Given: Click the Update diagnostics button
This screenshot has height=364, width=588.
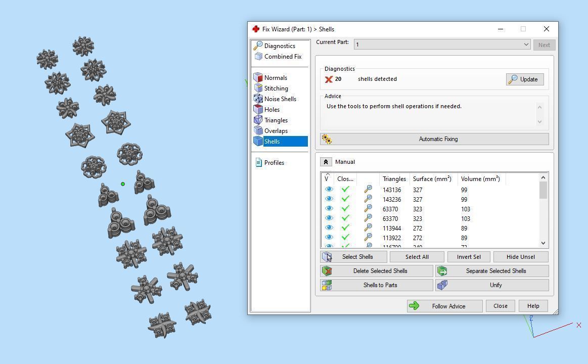Looking at the screenshot, I should [525, 79].
